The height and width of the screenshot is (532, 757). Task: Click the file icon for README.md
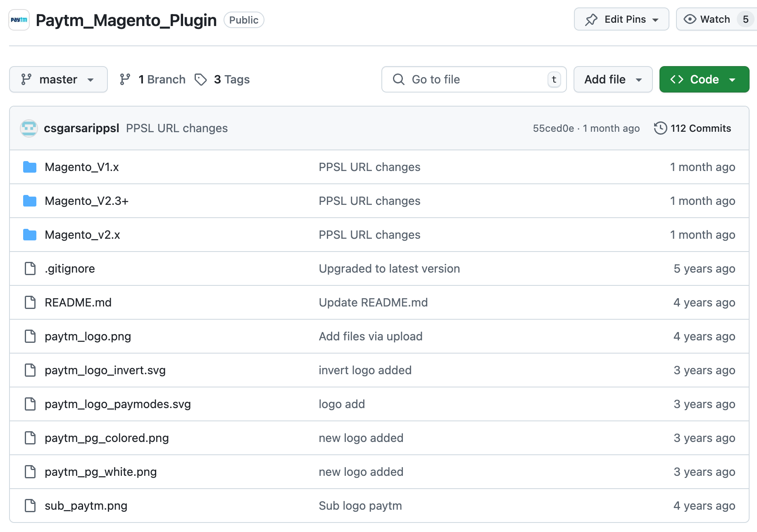[x=30, y=302]
